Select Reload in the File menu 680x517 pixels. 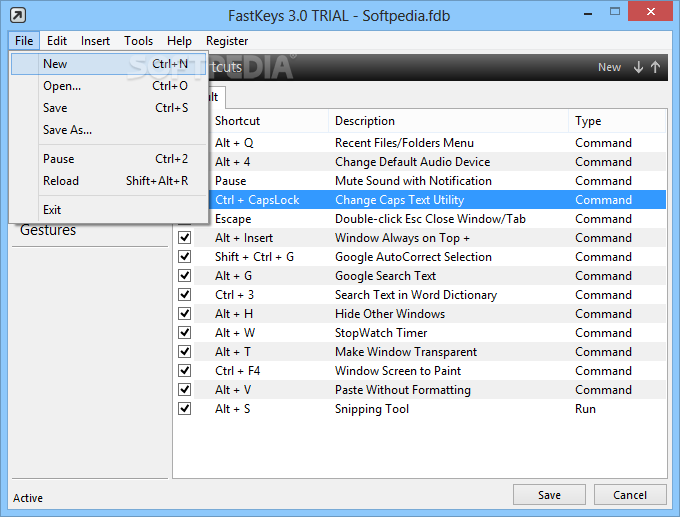[x=108, y=180]
